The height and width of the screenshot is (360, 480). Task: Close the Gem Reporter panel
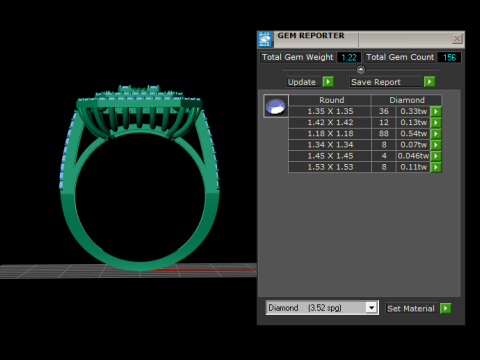(457, 39)
